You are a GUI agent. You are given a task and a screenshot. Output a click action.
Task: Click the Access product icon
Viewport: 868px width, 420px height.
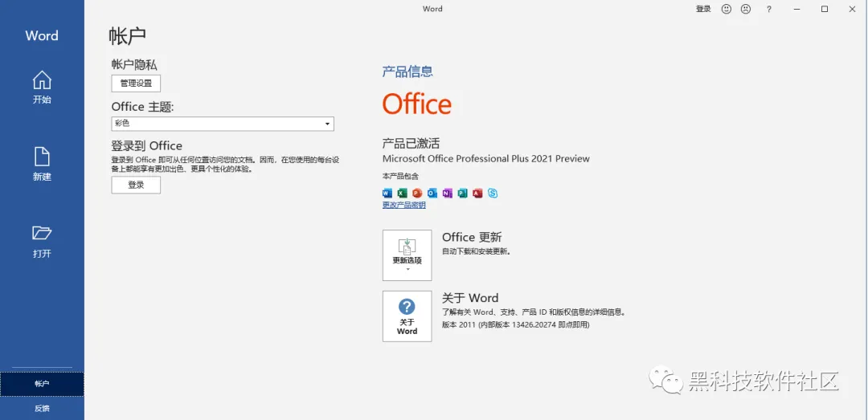pos(477,193)
